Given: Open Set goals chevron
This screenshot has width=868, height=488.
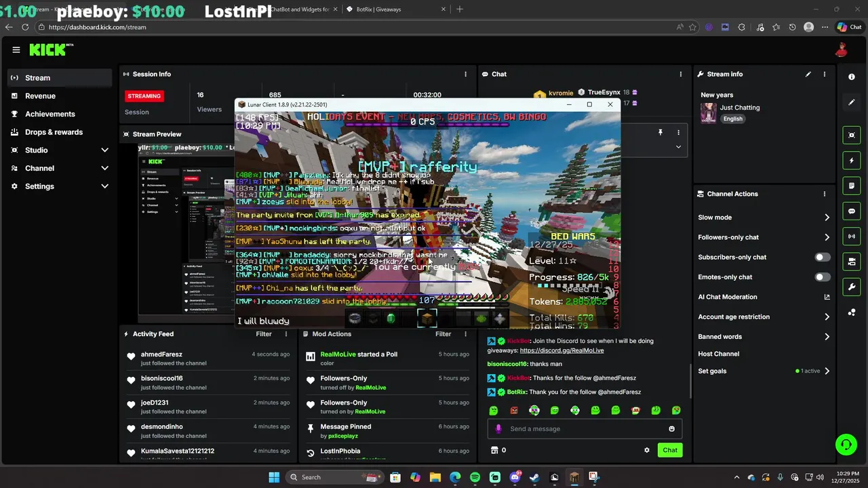Looking at the screenshot, I should pos(827,371).
